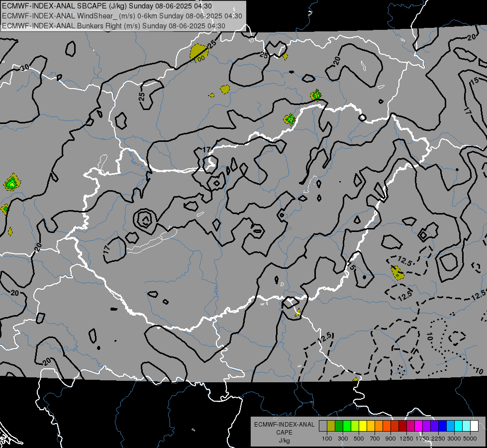Click the 100 label on olive CAPE patch

[199, 58]
